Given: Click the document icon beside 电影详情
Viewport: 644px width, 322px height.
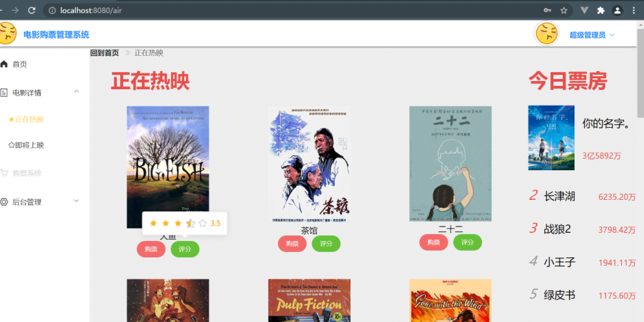Looking at the screenshot, I should pyautogui.click(x=4, y=93).
